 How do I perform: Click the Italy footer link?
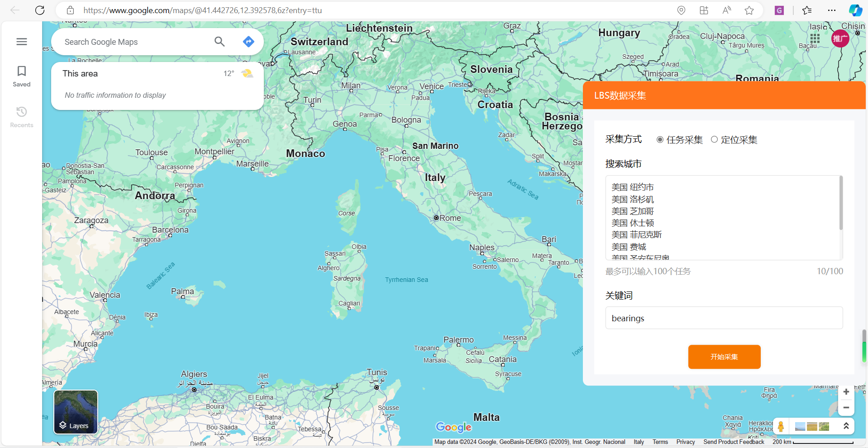pos(639,442)
